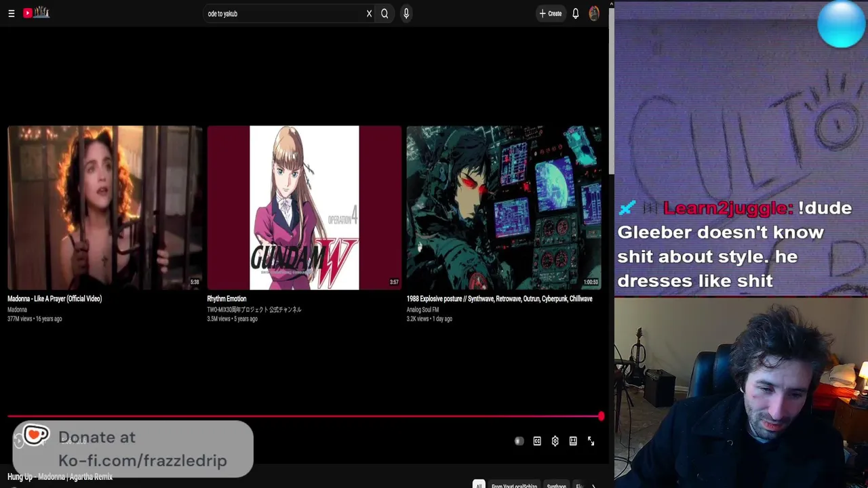Go to YouTube home via the logo
This screenshot has height=488, width=868.
[36, 13]
